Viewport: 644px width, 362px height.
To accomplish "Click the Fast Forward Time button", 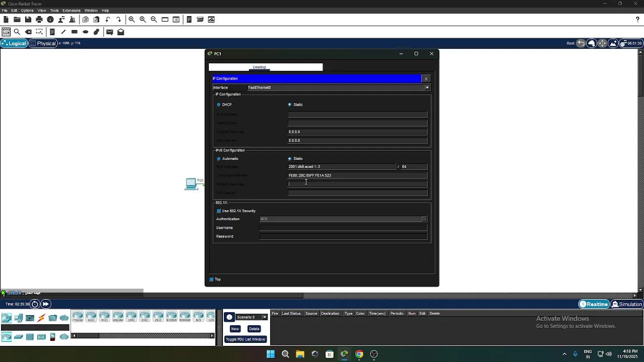I will tap(45, 304).
